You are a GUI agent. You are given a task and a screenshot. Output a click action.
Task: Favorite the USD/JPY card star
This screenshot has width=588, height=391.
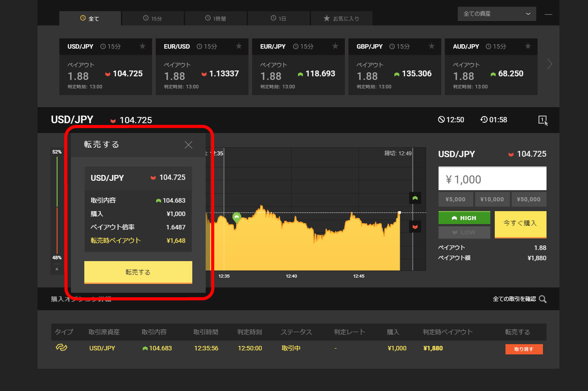[142, 46]
